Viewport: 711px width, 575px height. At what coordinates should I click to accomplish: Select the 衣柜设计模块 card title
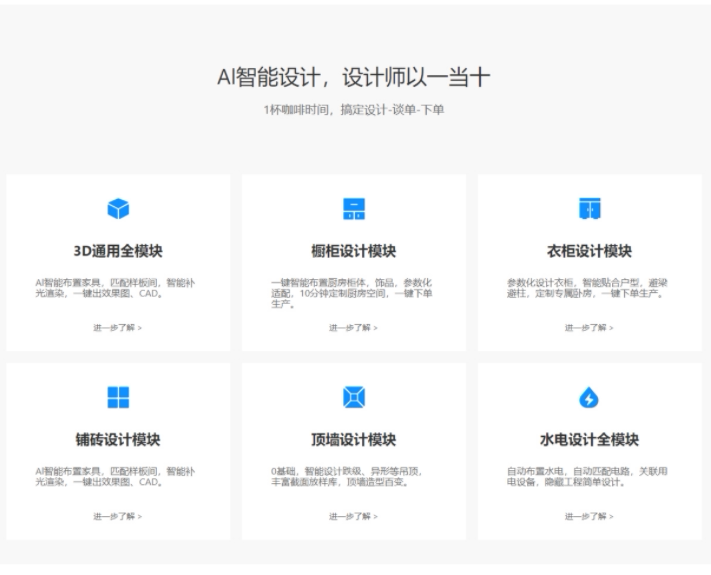[x=589, y=251]
